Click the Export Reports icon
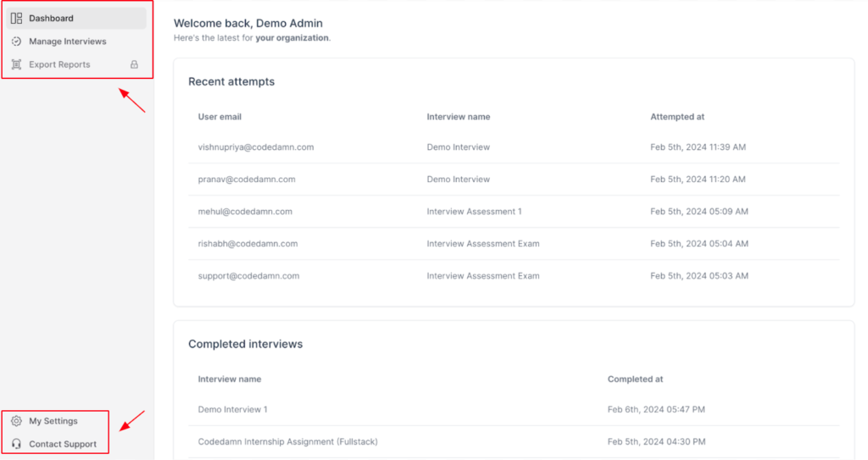The width and height of the screenshot is (868, 460). 17,64
